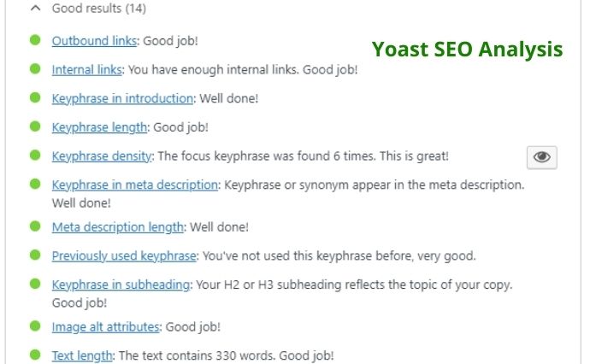The image size is (590, 364).
Task: Collapse the Good results section chevron
Action: point(35,9)
